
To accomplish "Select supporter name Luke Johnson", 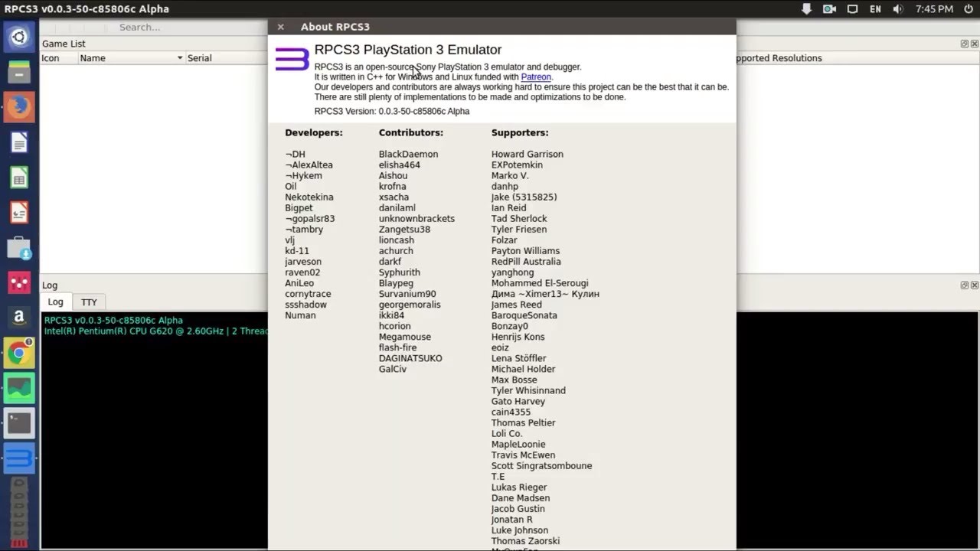I will click(x=520, y=530).
